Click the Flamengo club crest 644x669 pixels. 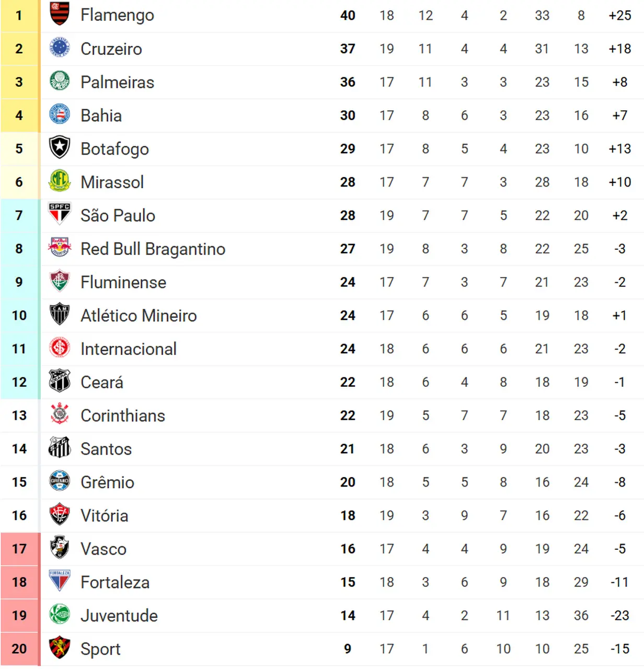60,15
